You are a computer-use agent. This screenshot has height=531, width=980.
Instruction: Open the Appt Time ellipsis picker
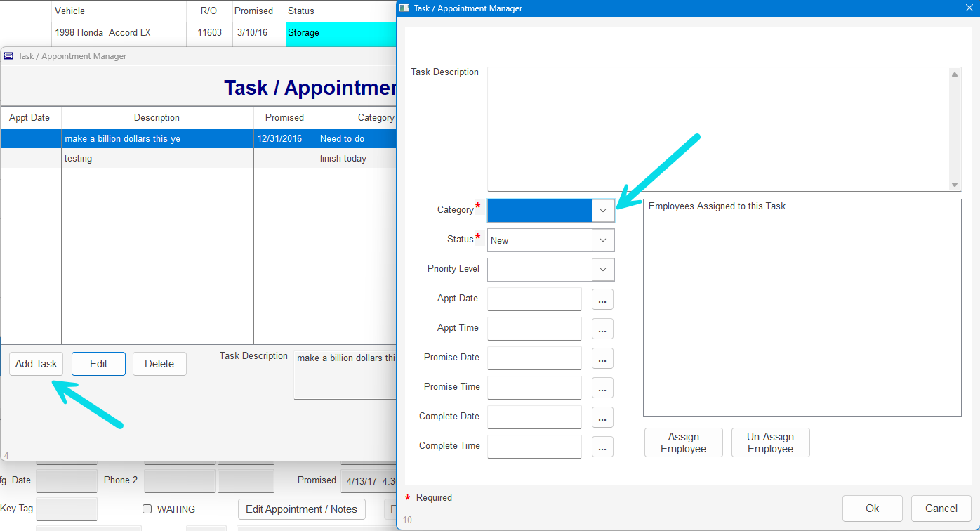[x=602, y=329]
